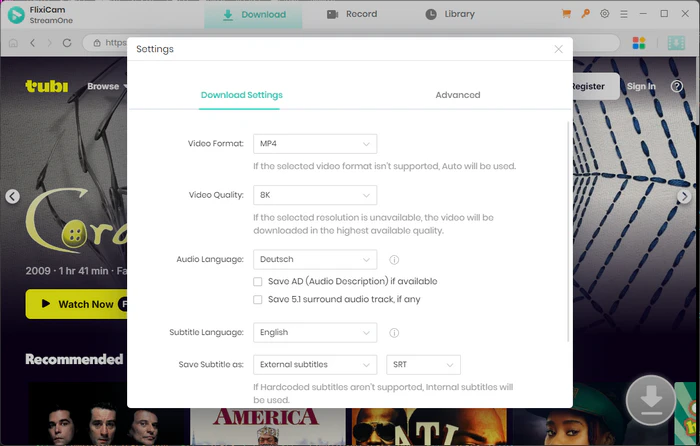Screen dimensions: 700x446
Task: Expand the Audio Language dropdown
Action: [315, 260]
